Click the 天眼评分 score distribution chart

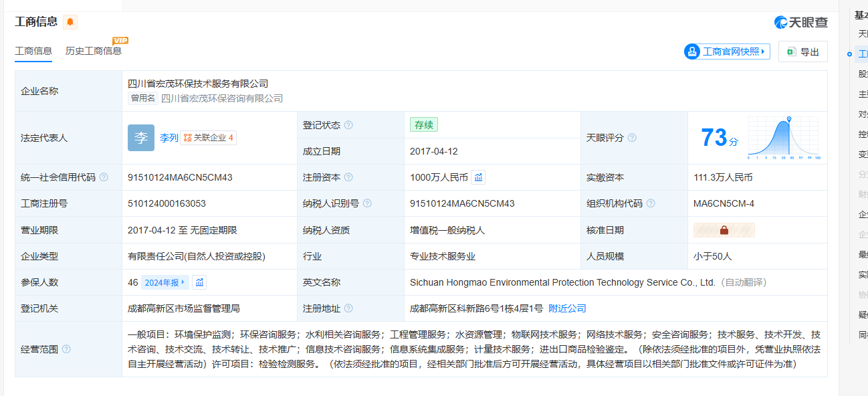[784, 138]
